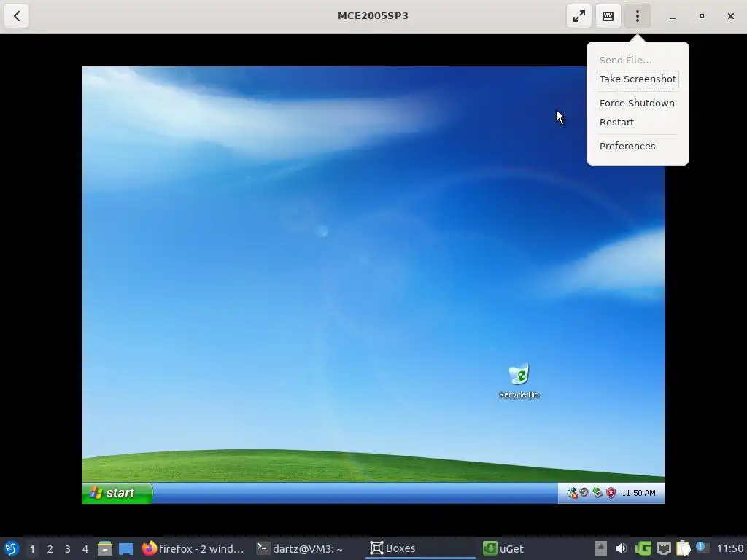Open the clipboard manager tray icon
This screenshot has width=747, height=560.
coord(683,548)
